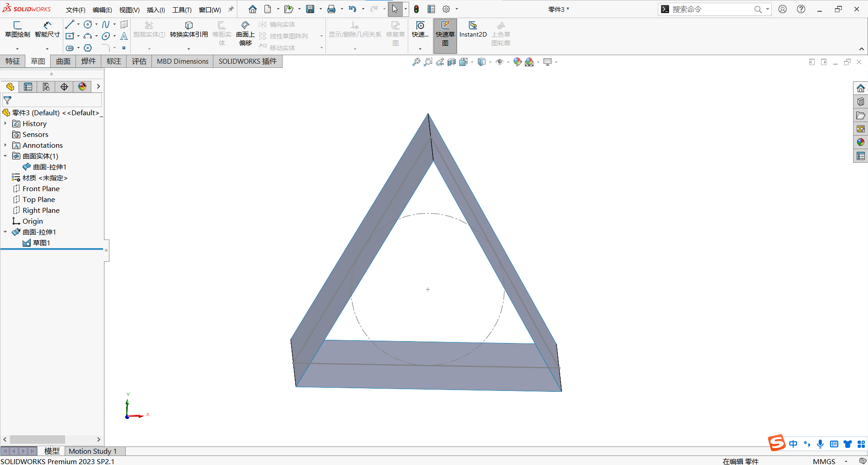Click the Save icon in toolbar
868x465 pixels.
(x=310, y=9)
